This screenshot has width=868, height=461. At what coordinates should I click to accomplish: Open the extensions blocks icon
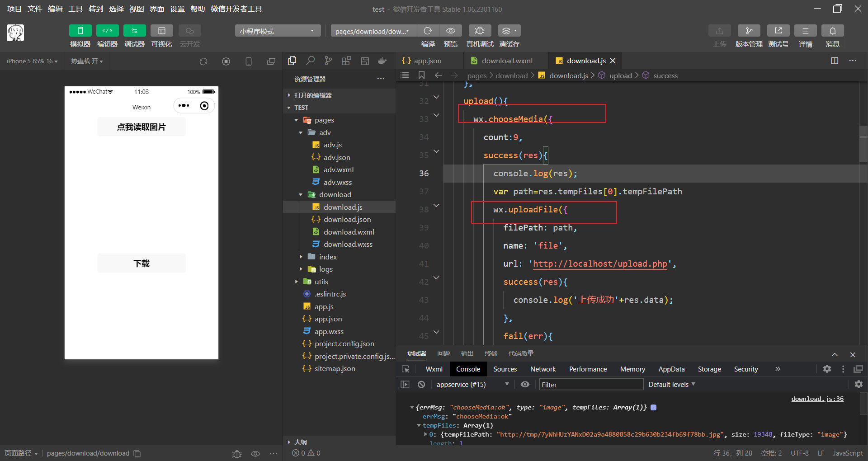tap(346, 61)
